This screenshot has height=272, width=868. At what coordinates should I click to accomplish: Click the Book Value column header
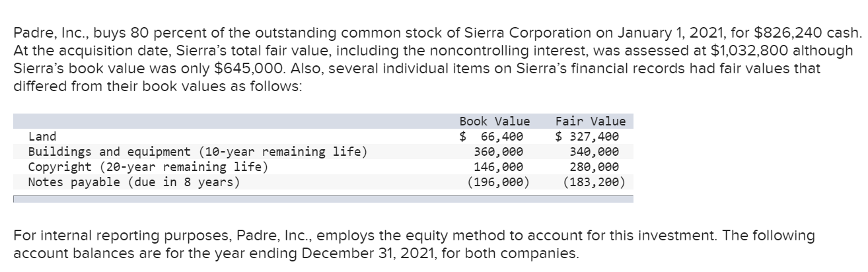[x=494, y=121]
